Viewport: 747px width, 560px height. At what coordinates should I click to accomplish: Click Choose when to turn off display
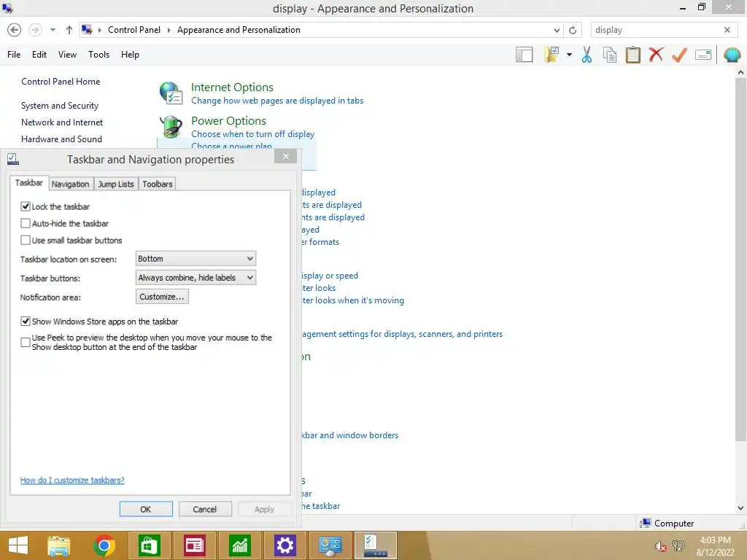(x=253, y=134)
